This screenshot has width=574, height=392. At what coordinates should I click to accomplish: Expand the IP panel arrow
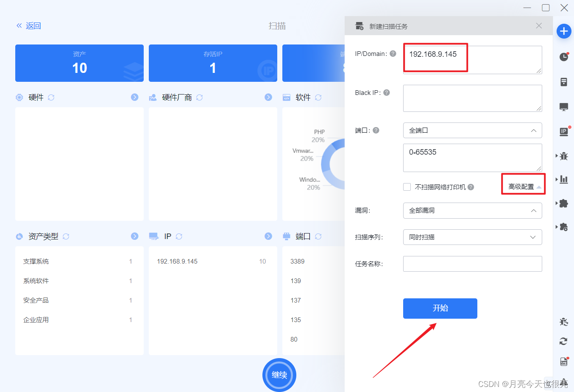click(x=268, y=236)
